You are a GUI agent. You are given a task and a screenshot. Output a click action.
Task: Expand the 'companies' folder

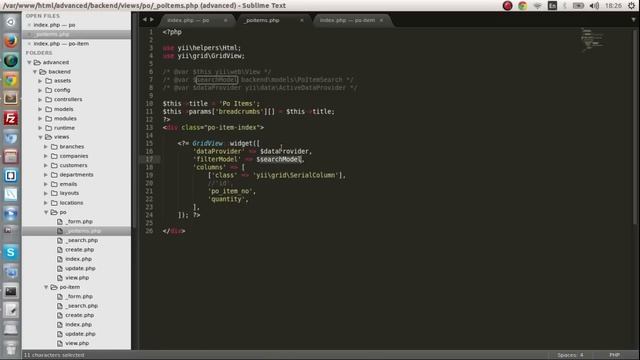[46, 156]
